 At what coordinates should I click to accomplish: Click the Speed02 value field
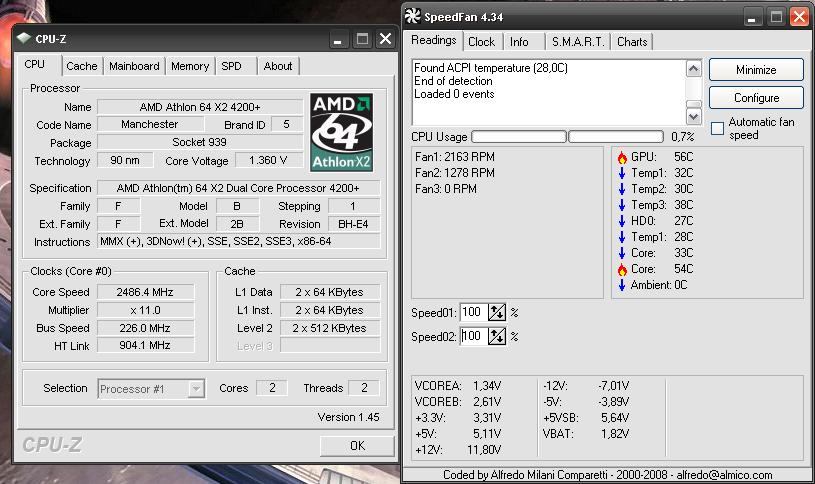[x=474, y=336]
